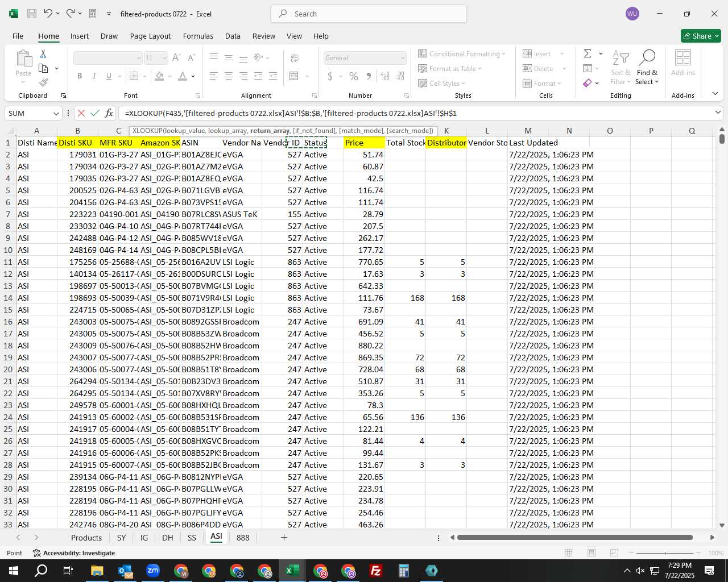Click the Paste clipboard icon
Image resolution: width=728 pixels, height=582 pixels.
[x=23, y=58]
